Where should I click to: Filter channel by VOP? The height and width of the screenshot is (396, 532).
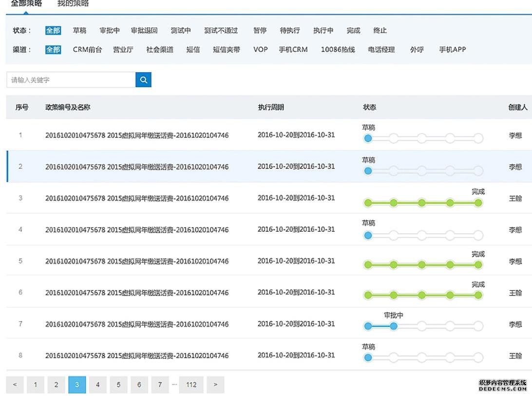click(261, 50)
